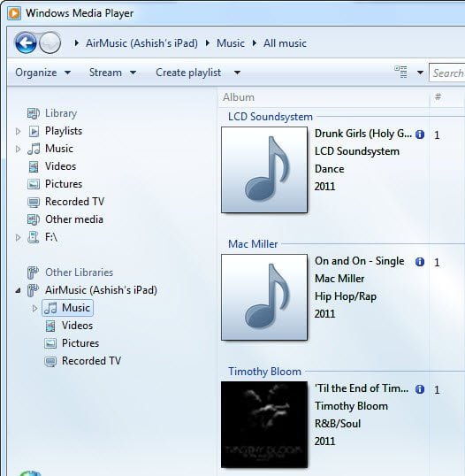Select the Mac Miller album art thumbnail
Viewport: 465px width, 476px height.
[264, 297]
